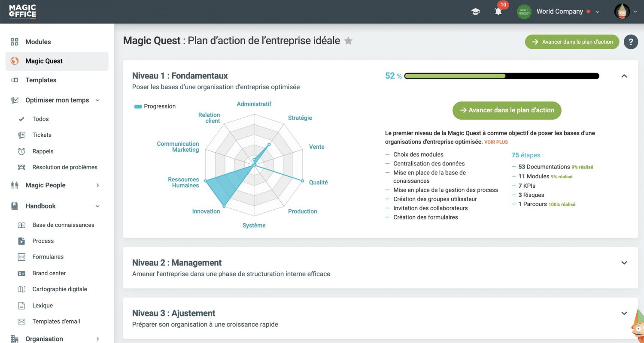Click the Cartographie digitale map icon
This screenshot has width=644, height=343.
tap(21, 289)
